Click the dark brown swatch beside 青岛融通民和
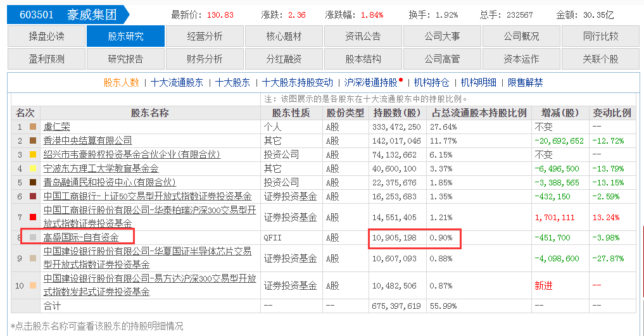 [33, 183]
